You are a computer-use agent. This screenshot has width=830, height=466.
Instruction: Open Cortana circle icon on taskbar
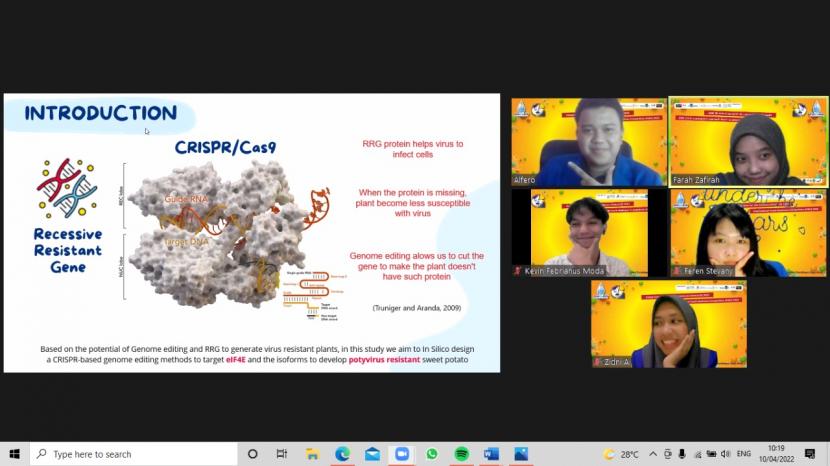[x=252, y=454]
